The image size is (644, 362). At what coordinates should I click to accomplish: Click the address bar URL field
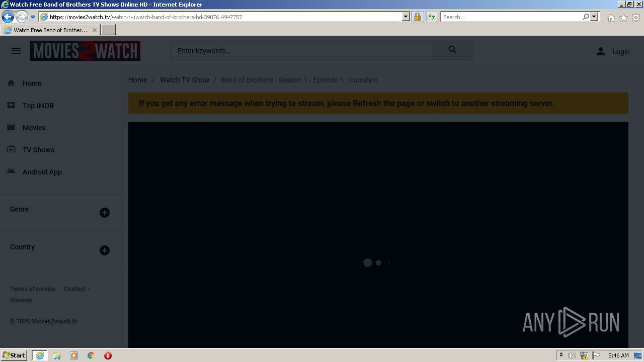pyautogui.click(x=225, y=17)
